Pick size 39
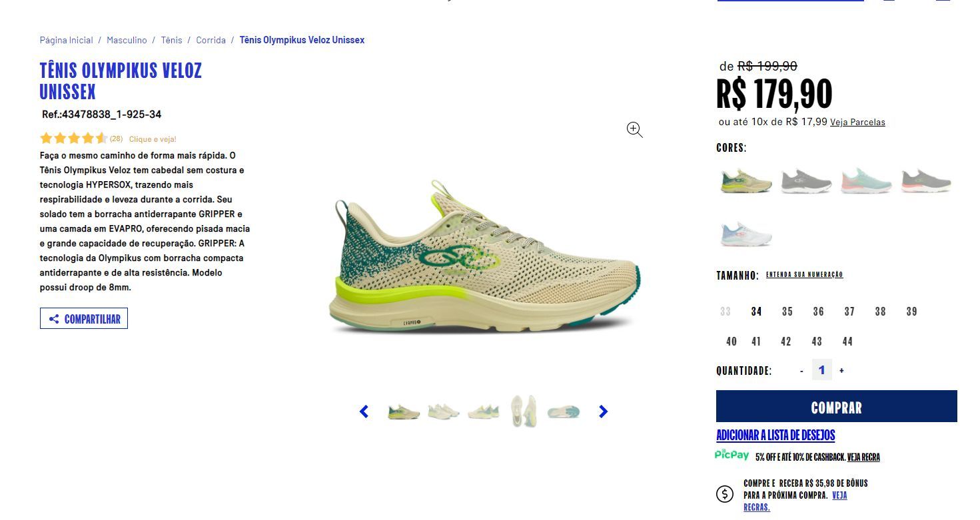This screenshot has width=980, height=520. pos(912,312)
